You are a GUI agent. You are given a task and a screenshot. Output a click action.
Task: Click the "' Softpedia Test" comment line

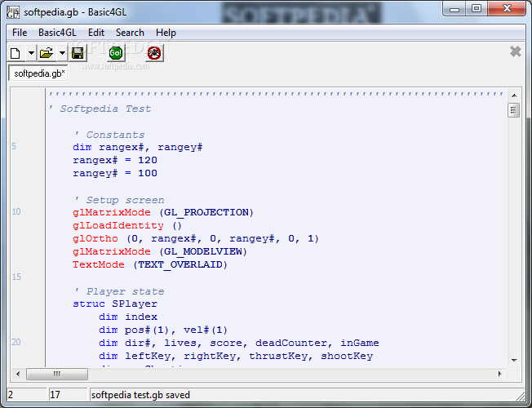pos(100,109)
